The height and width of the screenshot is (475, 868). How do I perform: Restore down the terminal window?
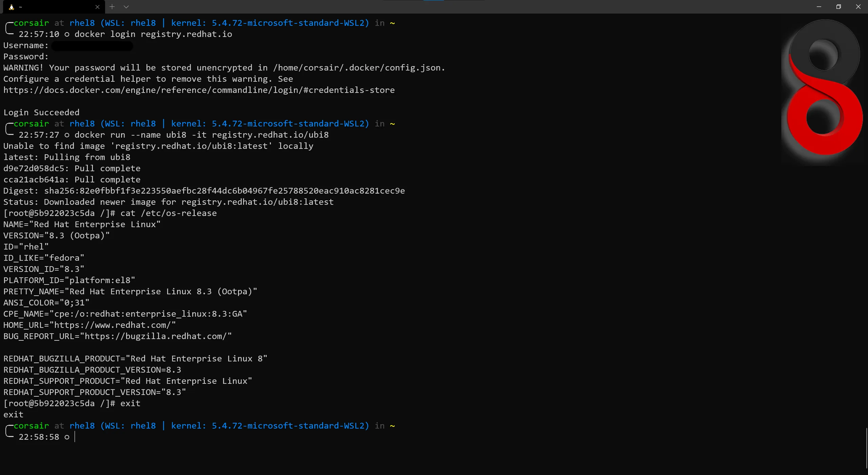tap(839, 7)
